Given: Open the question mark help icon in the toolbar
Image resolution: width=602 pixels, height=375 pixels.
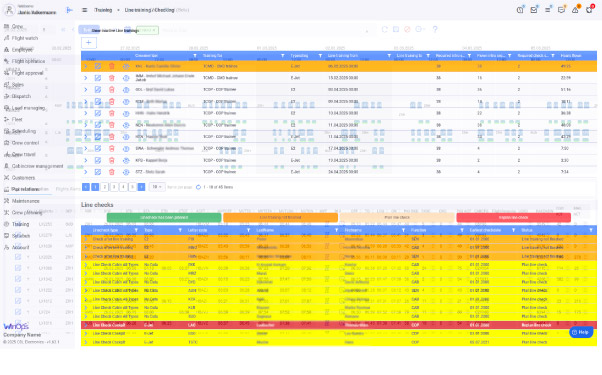Looking at the screenshot, I should [435, 30].
